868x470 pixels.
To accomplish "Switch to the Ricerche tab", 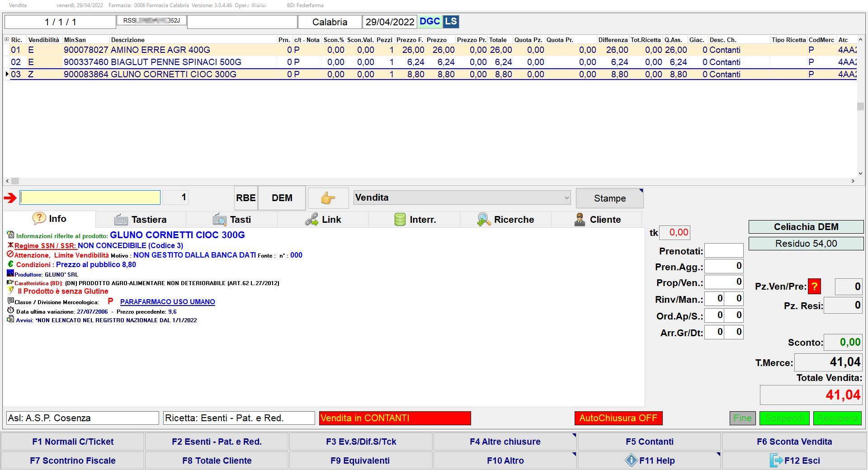I will [x=505, y=220].
